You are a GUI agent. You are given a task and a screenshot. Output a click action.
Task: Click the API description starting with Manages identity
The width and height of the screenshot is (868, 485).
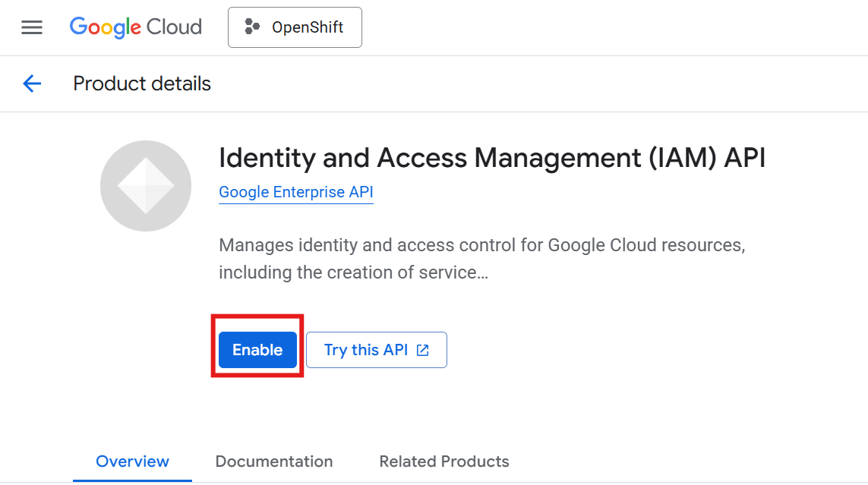[481, 246]
